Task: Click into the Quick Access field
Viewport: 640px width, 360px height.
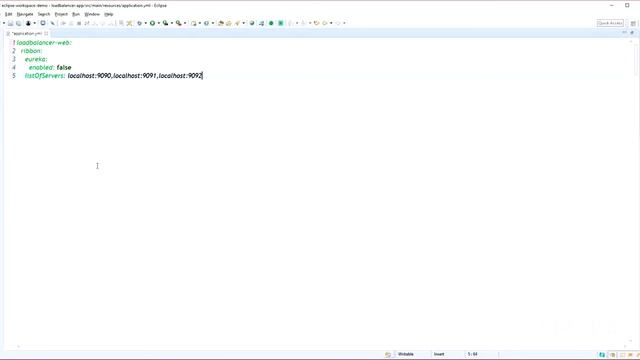Action: coord(610,23)
